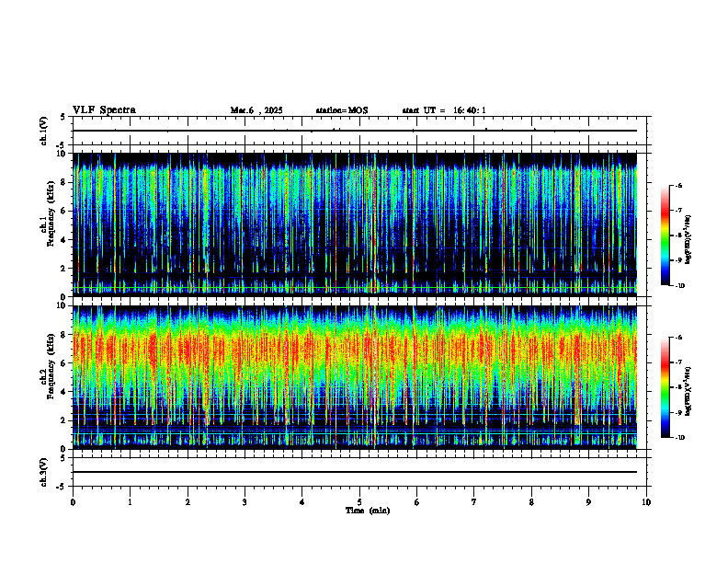Image resolution: width=728 pixels, height=563 pixels.
Task: Click the upper color scale bar
Action: click(x=665, y=236)
